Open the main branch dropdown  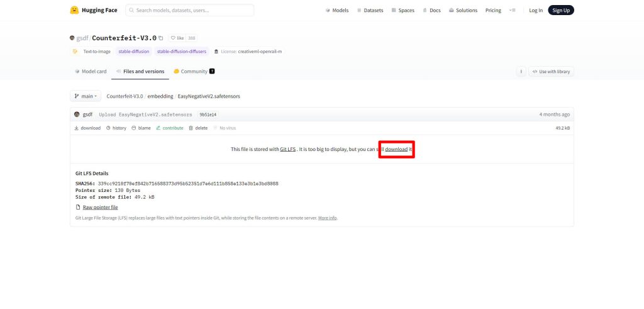86,96
